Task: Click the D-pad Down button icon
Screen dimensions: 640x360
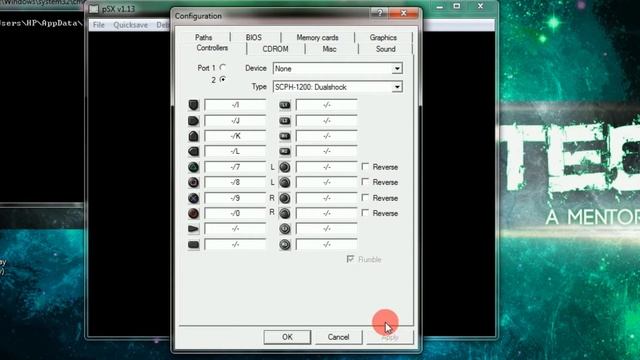Action: tap(193, 136)
